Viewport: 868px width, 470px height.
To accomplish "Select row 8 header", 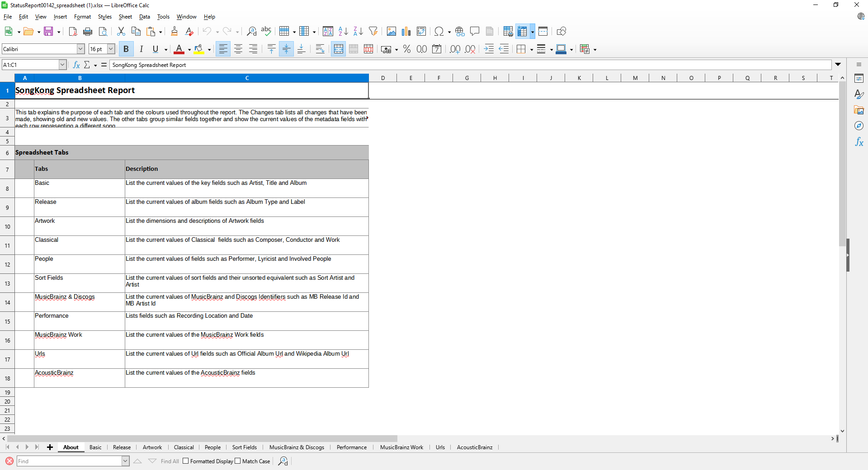I will (x=7, y=188).
